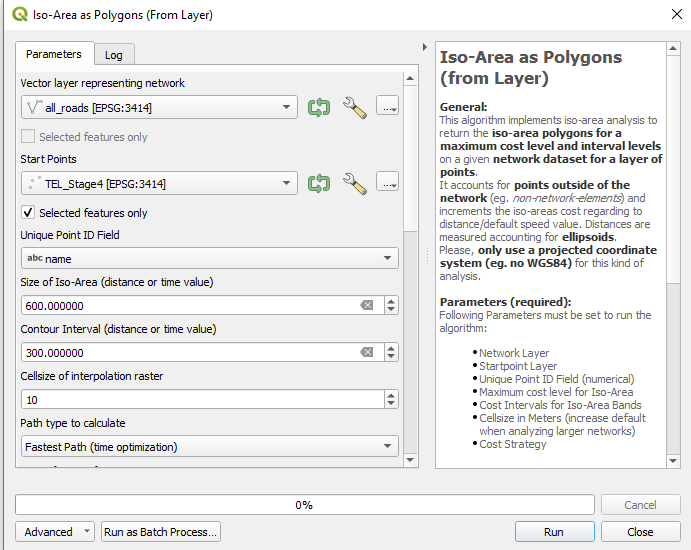Clear the Contour Interval value
Screen dimensions: 691x550
[367, 352]
